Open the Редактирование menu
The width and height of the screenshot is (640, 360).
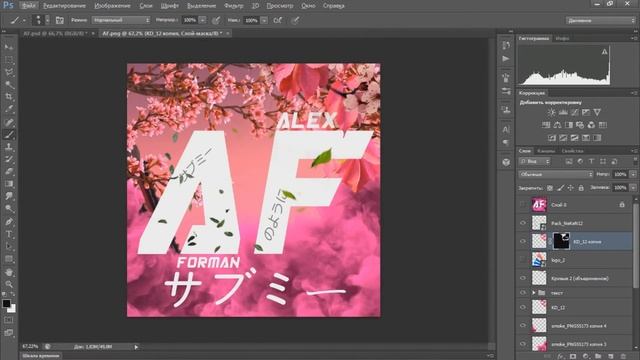point(64,6)
